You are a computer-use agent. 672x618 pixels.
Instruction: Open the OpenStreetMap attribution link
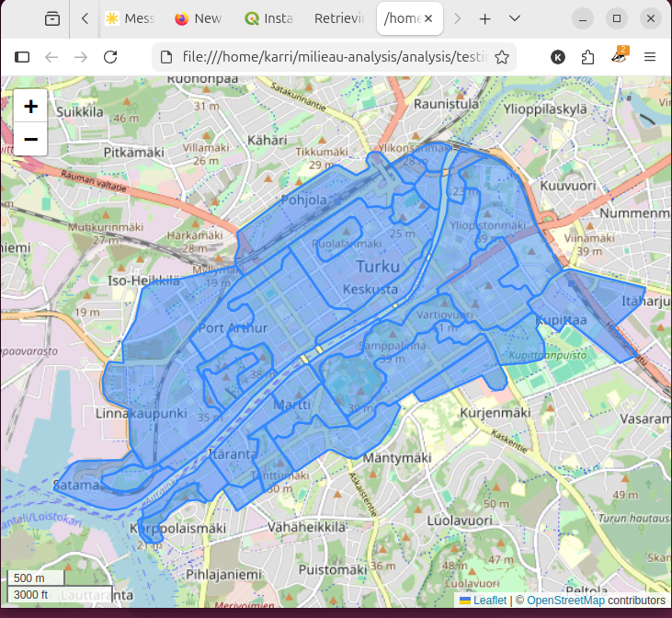click(x=565, y=601)
